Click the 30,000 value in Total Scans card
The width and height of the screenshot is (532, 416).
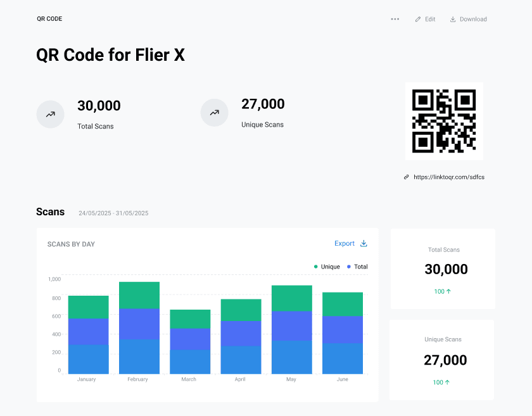[x=446, y=269]
